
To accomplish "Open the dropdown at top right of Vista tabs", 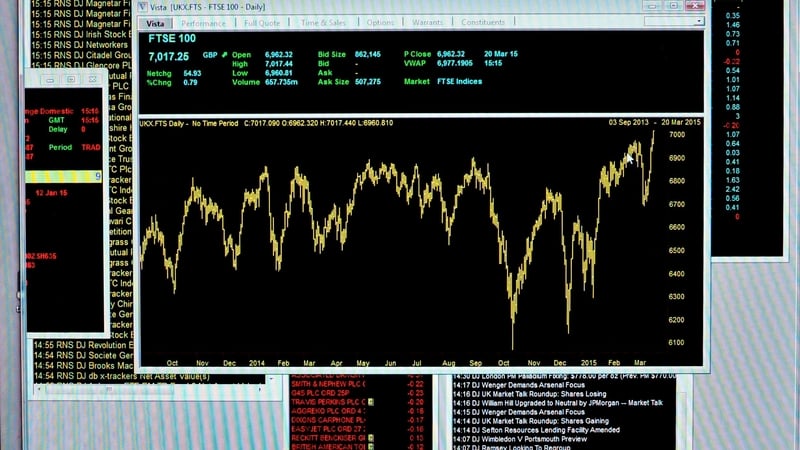I will [699, 21].
